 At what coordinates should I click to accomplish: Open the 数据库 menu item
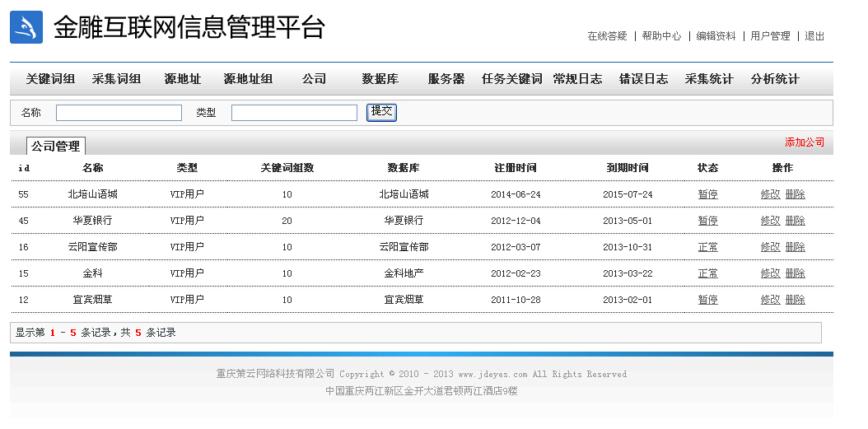pos(380,79)
